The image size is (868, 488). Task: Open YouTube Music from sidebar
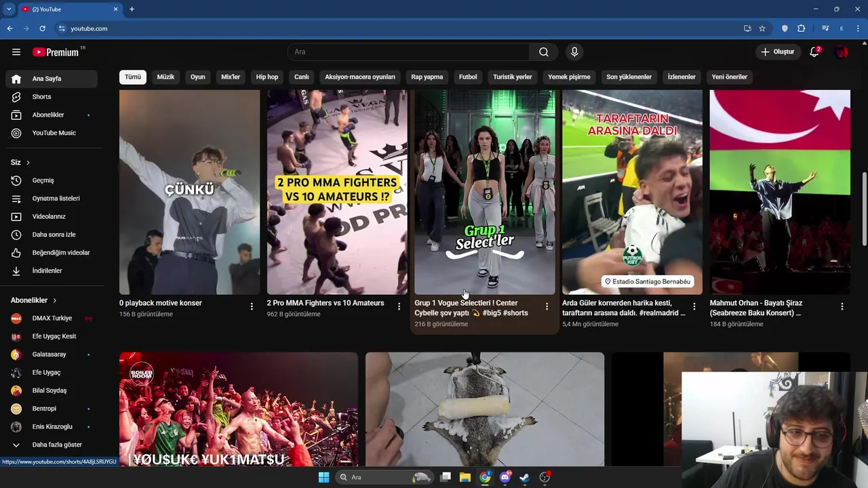coord(52,134)
